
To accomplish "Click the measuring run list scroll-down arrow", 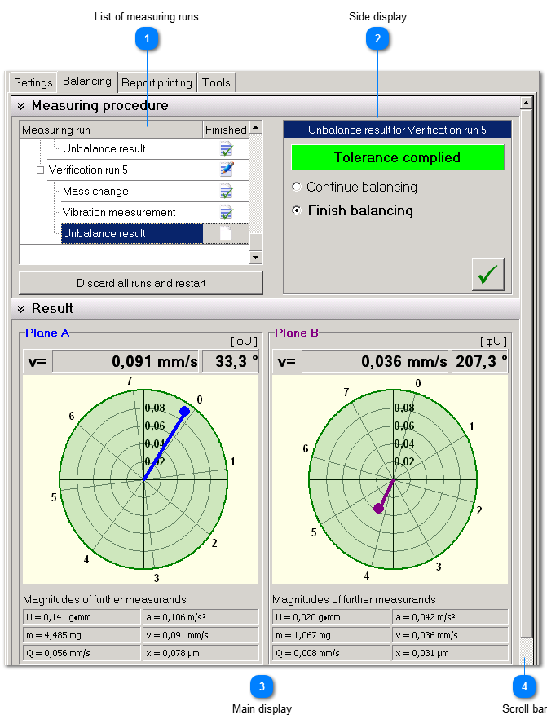I will click(x=256, y=258).
